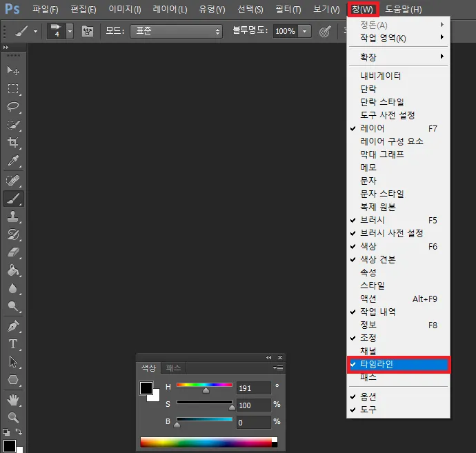476x453 pixels.
Task: Select the Lasso tool
Action: pos(13,106)
